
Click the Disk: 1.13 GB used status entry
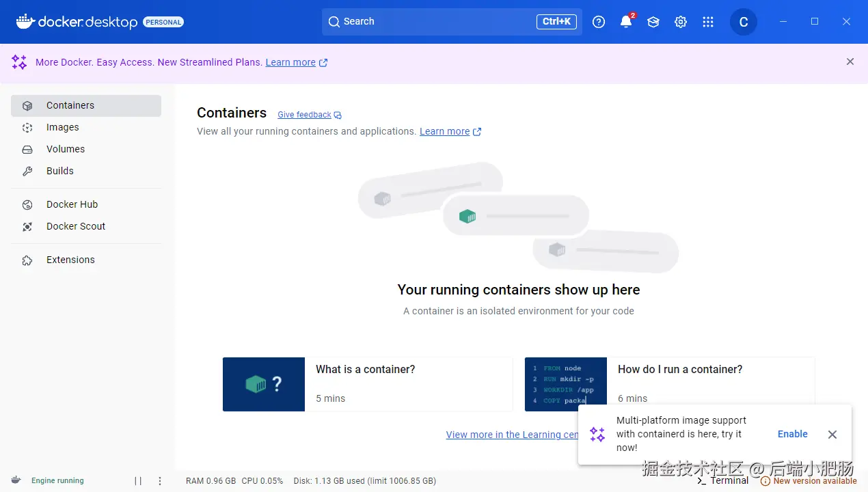click(365, 481)
